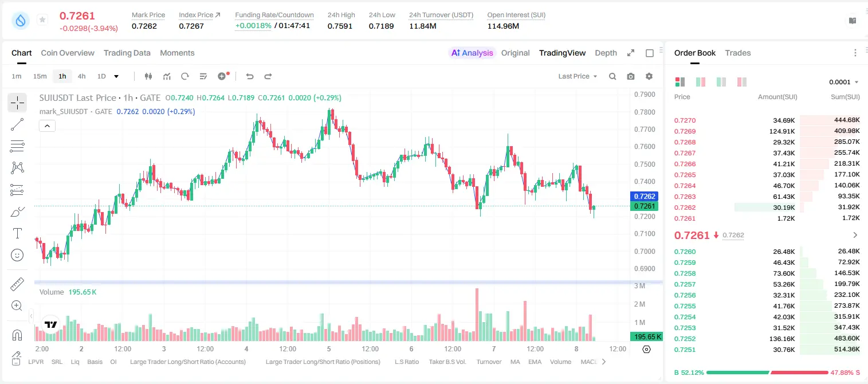The width and height of the screenshot is (868, 384).
Task: Open the Last Price type dropdown
Action: click(x=578, y=76)
